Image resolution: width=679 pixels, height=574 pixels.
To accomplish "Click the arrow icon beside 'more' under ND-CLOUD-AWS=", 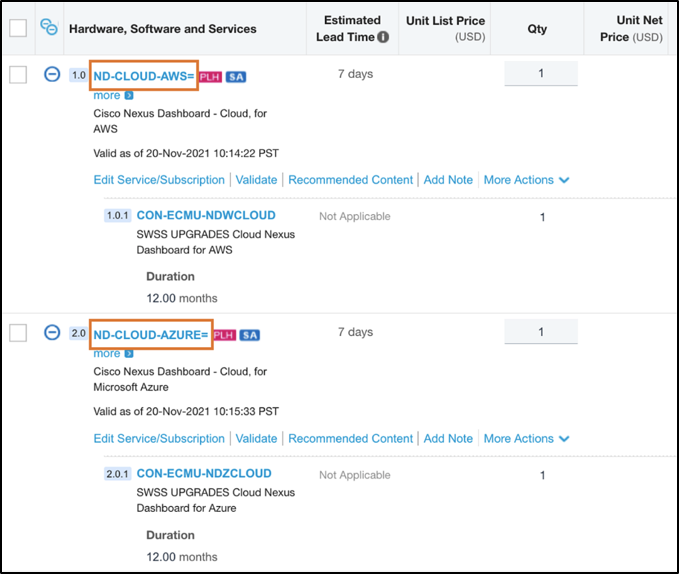I will click(129, 95).
